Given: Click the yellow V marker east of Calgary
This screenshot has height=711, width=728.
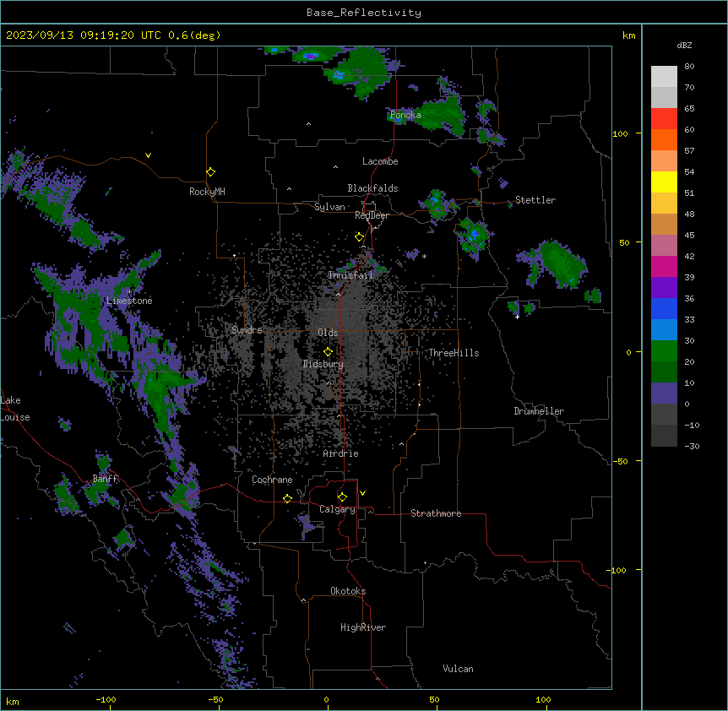Looking at the screenshot, I should 362,493.
